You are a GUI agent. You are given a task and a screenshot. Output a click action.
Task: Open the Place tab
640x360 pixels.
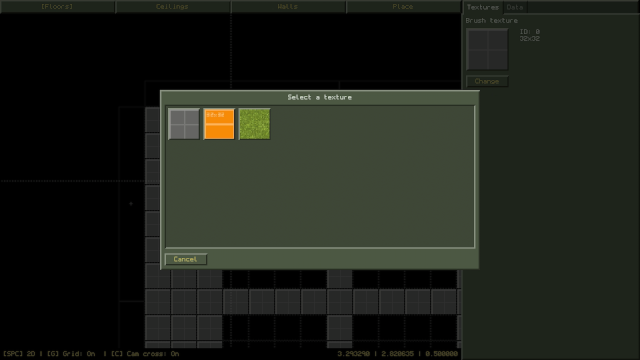[403, 7]
